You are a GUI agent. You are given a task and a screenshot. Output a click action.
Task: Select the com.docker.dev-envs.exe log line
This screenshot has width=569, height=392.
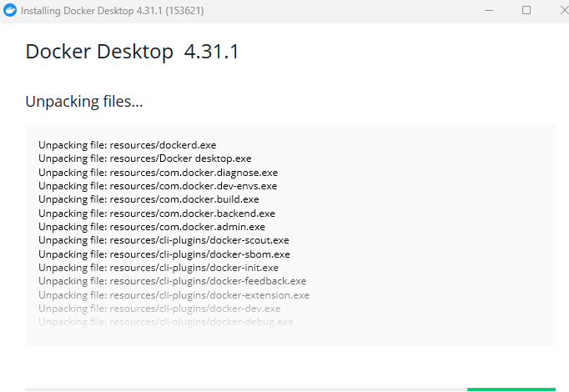click(158, 186)
